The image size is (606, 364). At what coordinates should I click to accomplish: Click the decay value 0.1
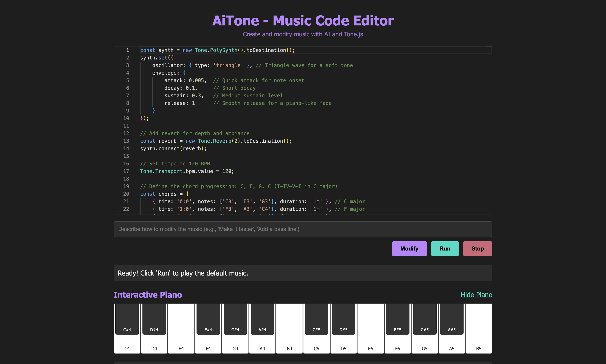[x=190, y=88]
